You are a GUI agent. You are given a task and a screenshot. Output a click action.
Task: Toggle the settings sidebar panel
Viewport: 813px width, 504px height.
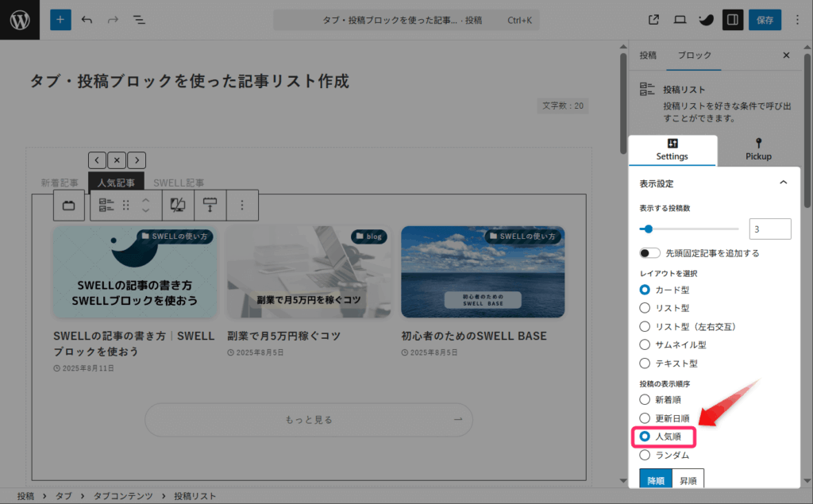point(733,20)
